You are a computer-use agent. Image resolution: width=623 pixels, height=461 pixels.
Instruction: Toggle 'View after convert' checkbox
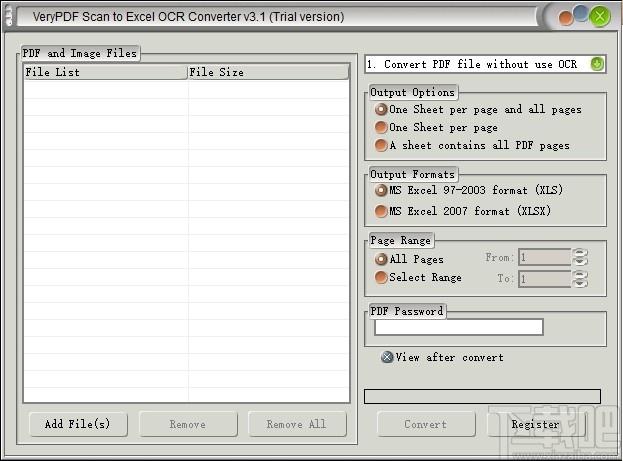[442, 357]
